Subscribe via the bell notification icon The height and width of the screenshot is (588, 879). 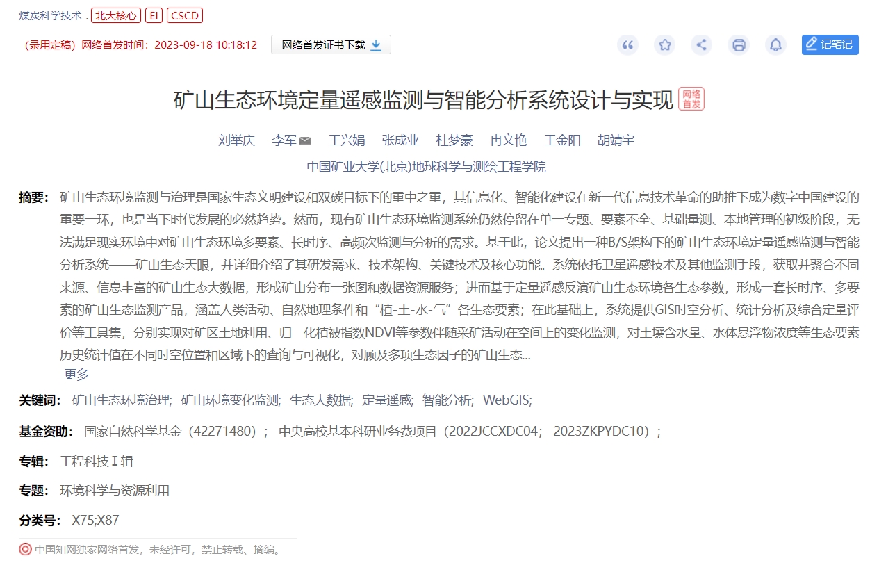coord(775,45)
